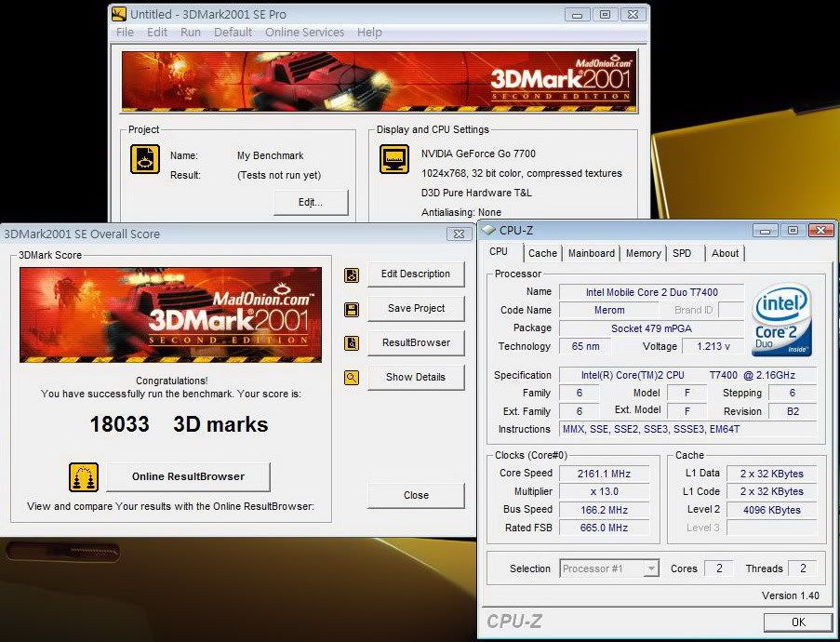The image size is (840, 642).
Task: Click OK in the CPU-Z window
Action: tap(798, 622)
